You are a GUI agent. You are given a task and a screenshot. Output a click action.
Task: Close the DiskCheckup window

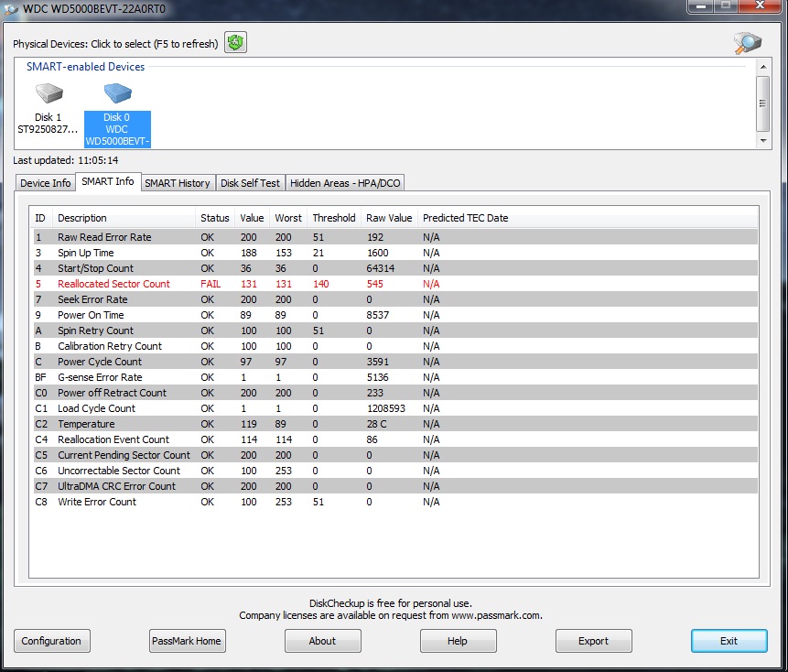[x=761, y=6]
